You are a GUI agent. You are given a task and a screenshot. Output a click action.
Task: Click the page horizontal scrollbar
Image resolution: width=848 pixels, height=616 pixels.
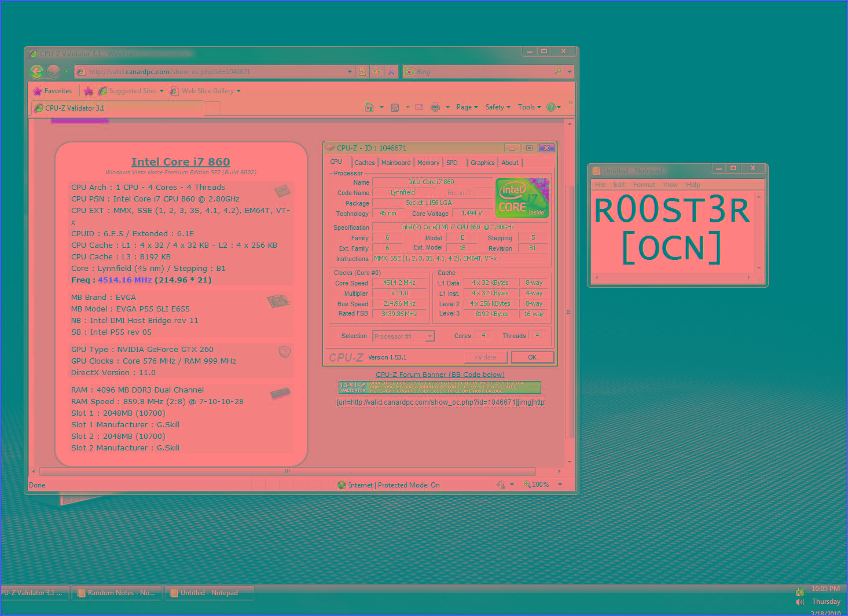(x=288, y=471)
